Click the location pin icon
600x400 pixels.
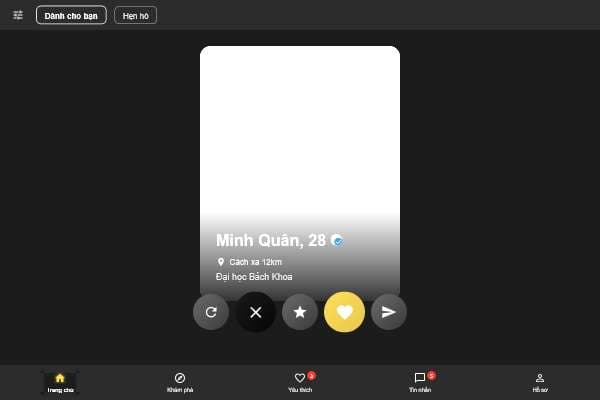click(x=221, y=262)
